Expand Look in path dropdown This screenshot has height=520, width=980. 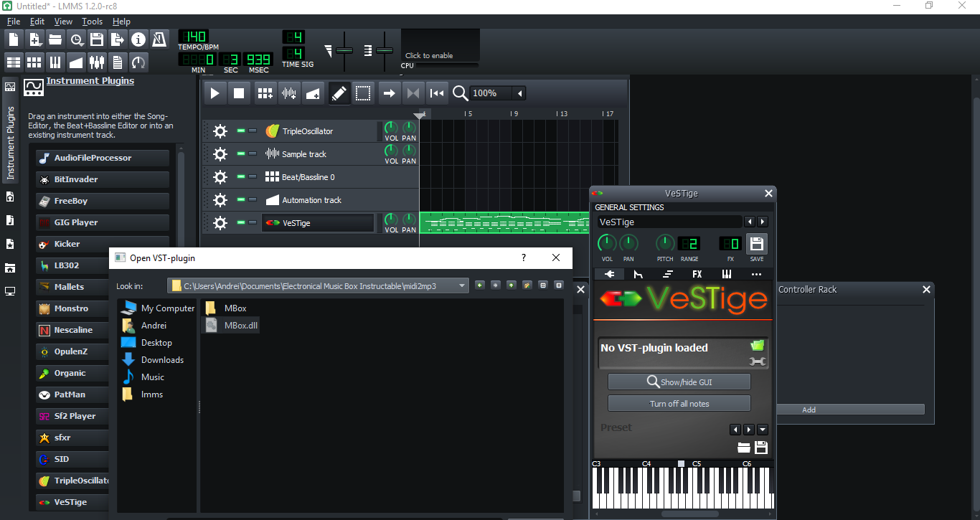461,285
